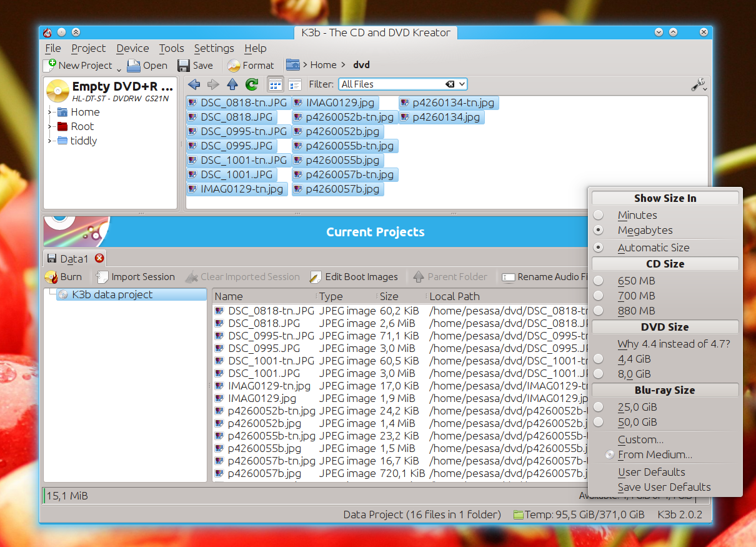Click Parent Folder in the project toolbar

tap(450, 276)
